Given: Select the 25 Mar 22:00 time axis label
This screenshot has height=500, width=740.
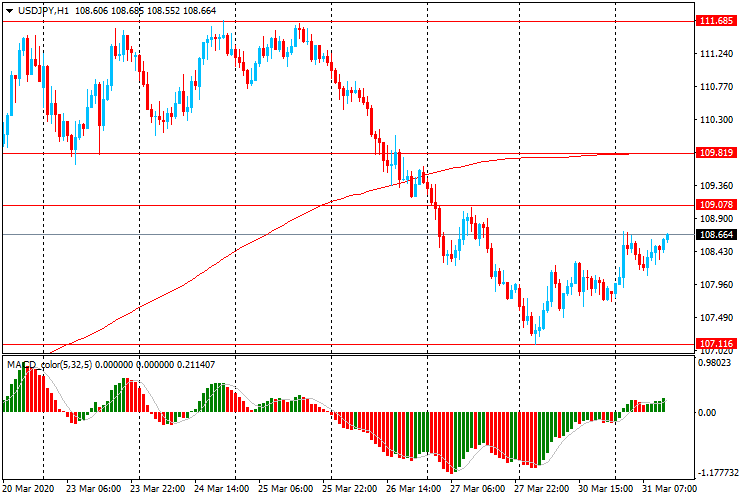Looking at the screenshot, I should point(350,489).
